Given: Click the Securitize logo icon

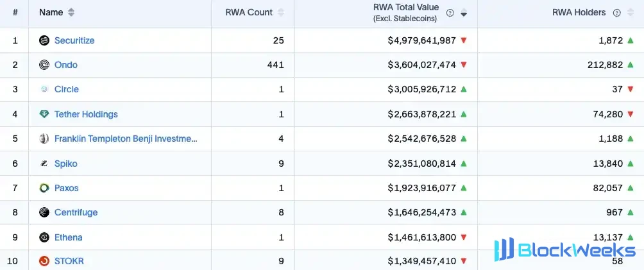Looking at the screenshot, I should click(44, 40).
